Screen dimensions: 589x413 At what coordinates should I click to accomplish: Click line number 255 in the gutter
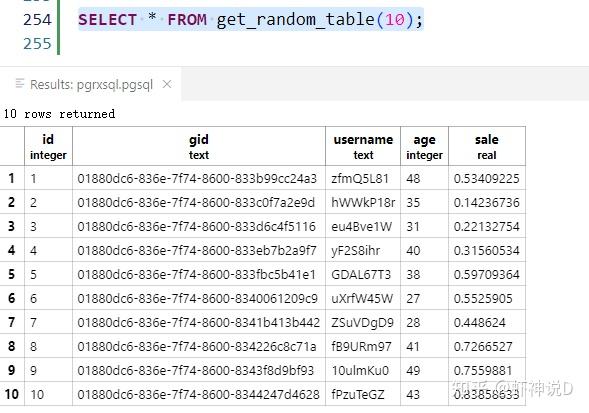point(37,44)
